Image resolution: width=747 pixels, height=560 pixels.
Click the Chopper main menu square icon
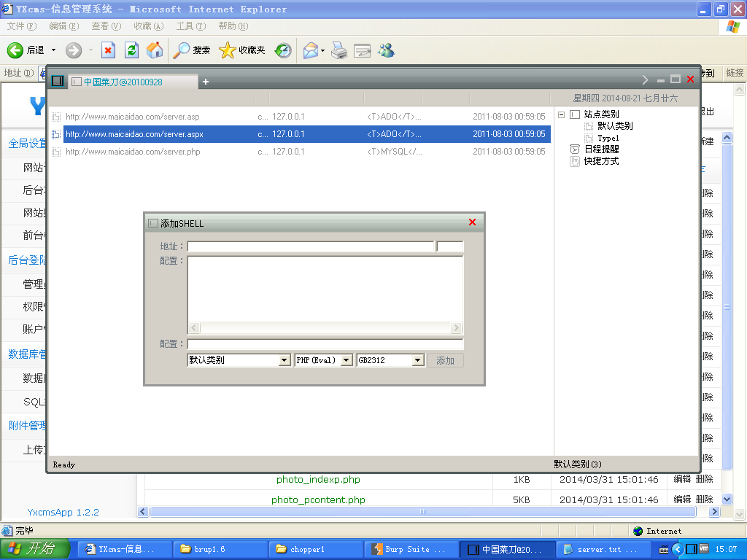(x=58, y=81)
